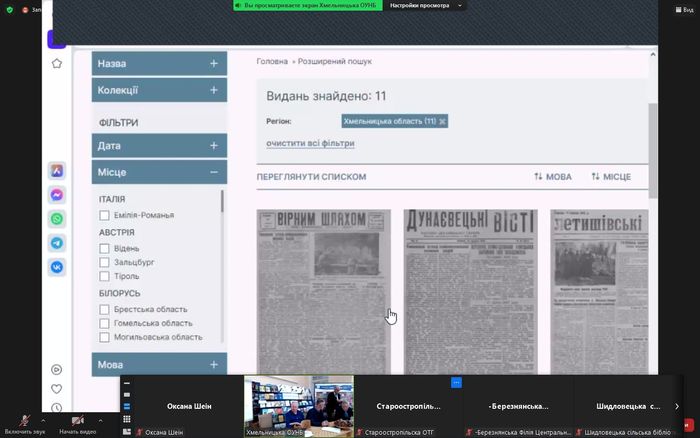Click the red recording indicator

point(25,9)
